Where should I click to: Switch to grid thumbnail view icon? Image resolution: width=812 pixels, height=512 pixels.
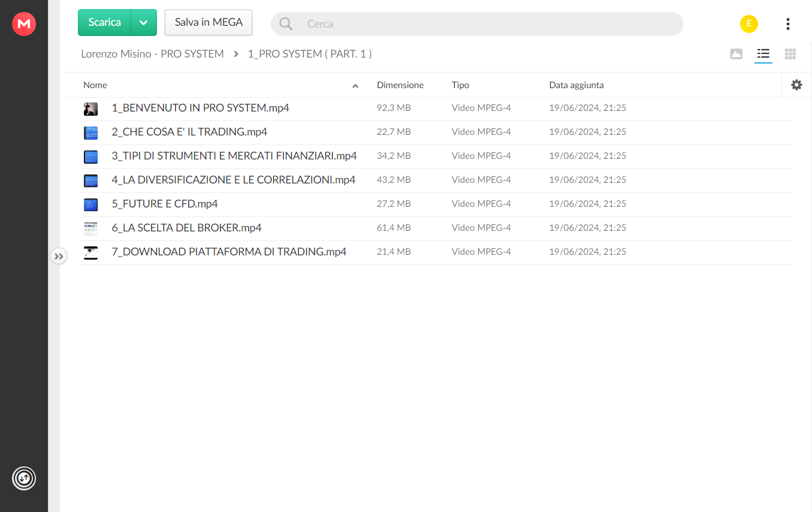pos(790,54)
